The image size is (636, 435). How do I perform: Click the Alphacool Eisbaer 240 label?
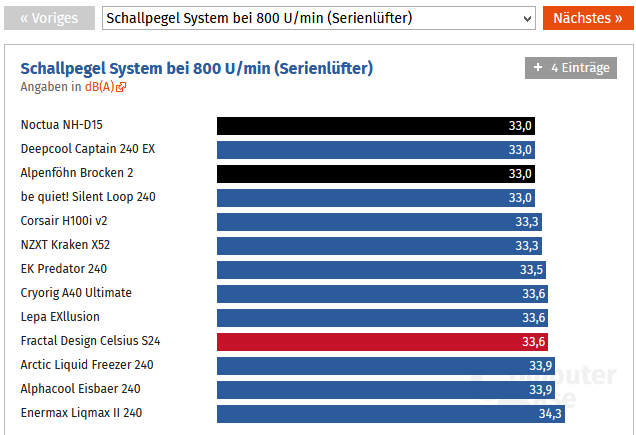(81, 388)
